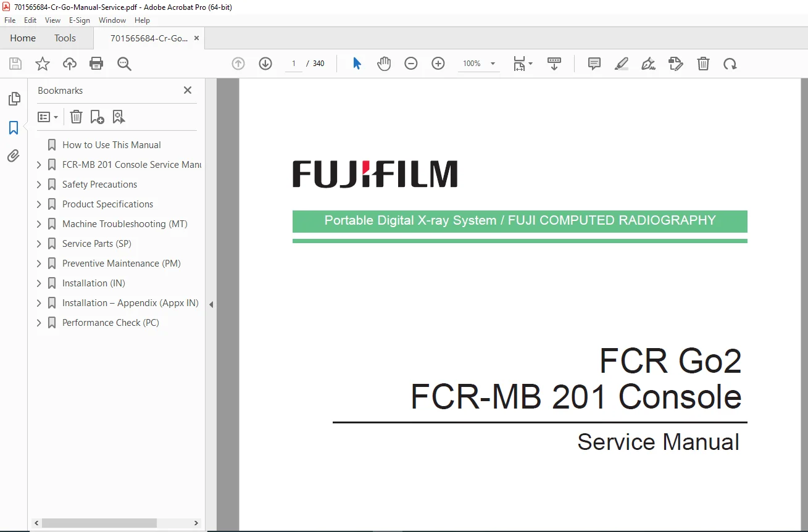Select the Highlight text tool
The image size is (808, 532).
[622, 64]
